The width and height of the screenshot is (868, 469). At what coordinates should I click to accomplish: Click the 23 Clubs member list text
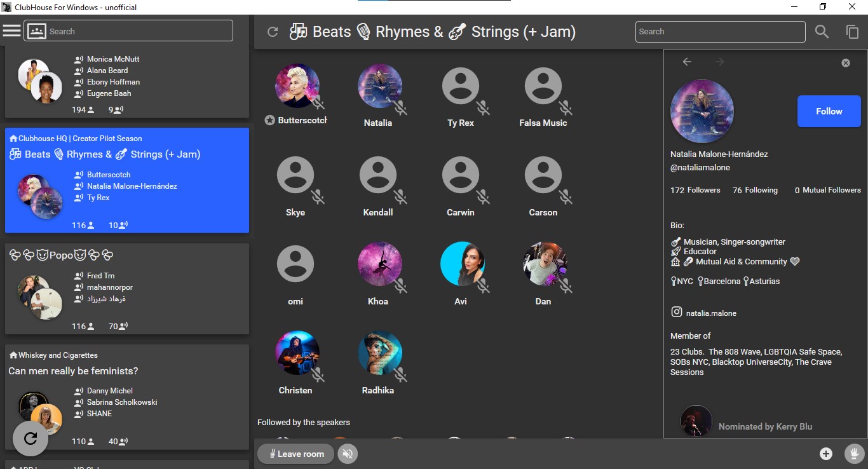click(x=756, y=362)
